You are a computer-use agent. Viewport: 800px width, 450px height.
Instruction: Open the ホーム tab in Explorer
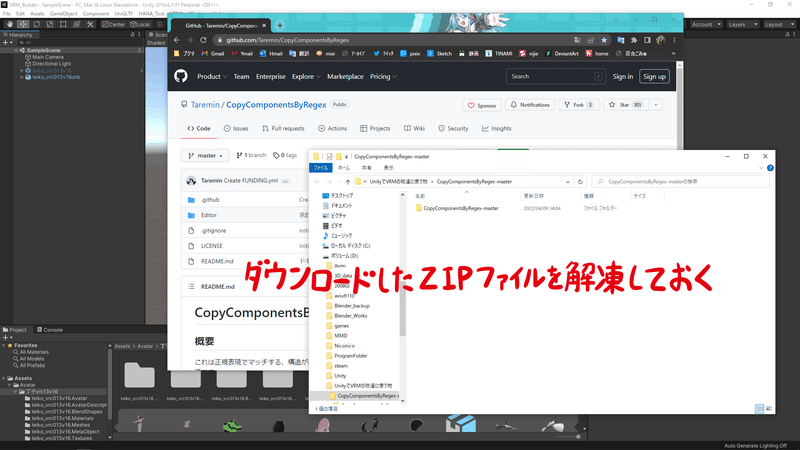(x=343, y=168)
